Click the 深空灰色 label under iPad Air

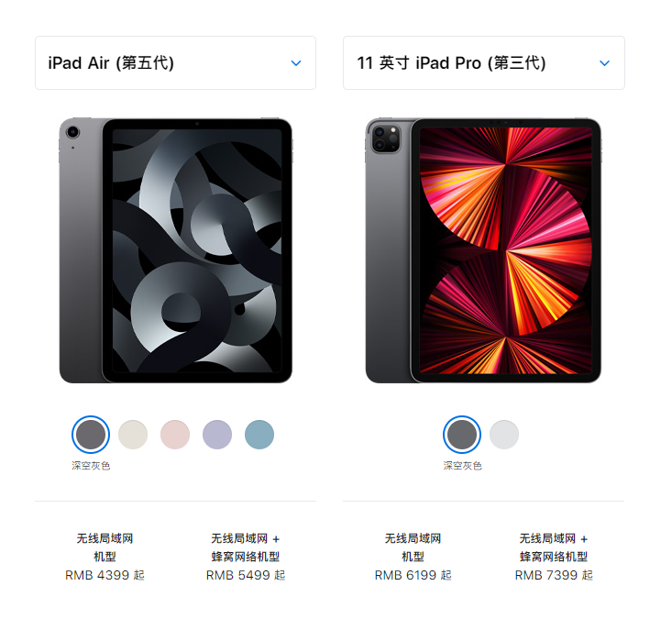(91, 466)
